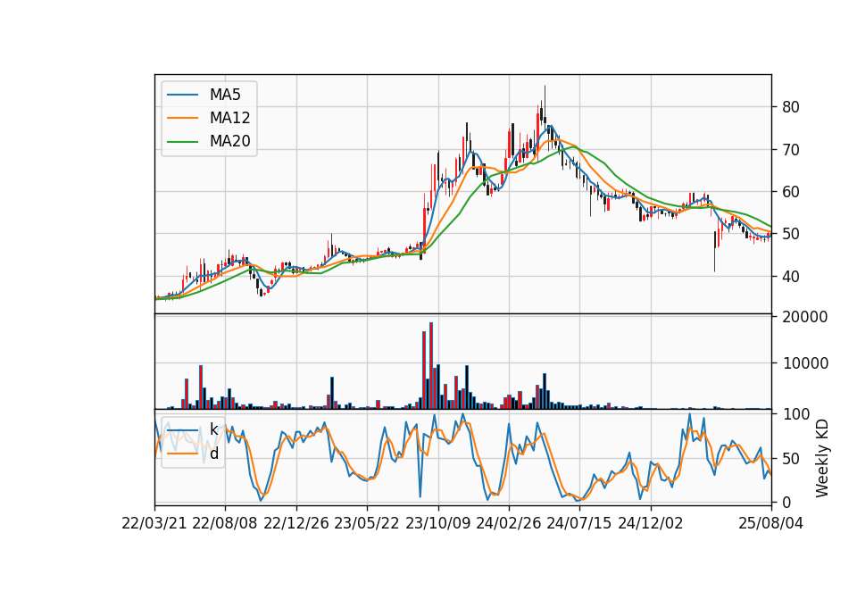The width and height of the screenshot is (857, 616).
Task: Click the price axis value 70
Action: pos(791,149)
